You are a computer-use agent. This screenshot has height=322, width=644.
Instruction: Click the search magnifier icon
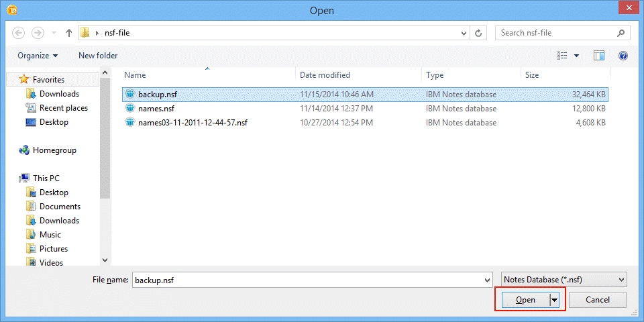[621, 33]
